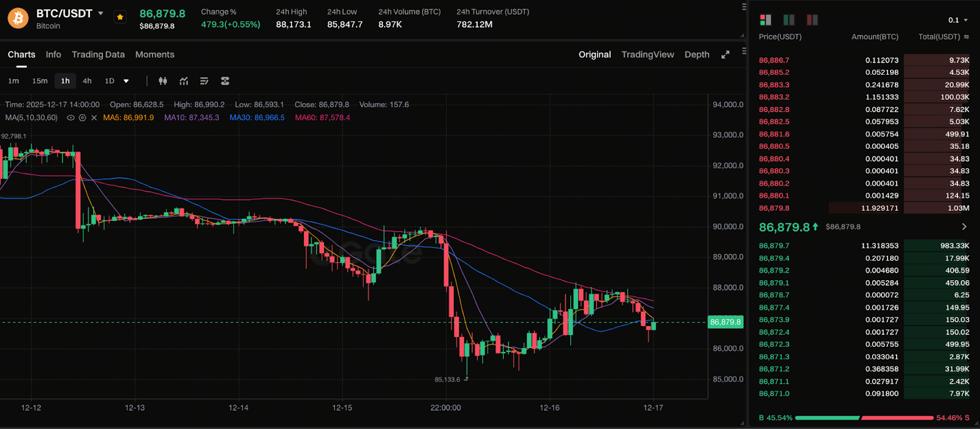Click the 24h High value 88,173.1

[x=293, y=25]
